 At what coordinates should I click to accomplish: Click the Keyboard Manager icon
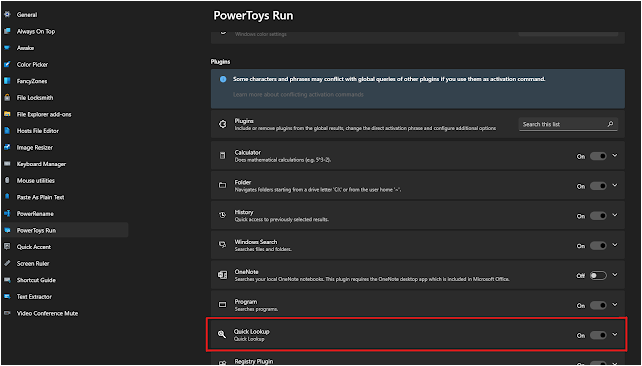point(7,164)
